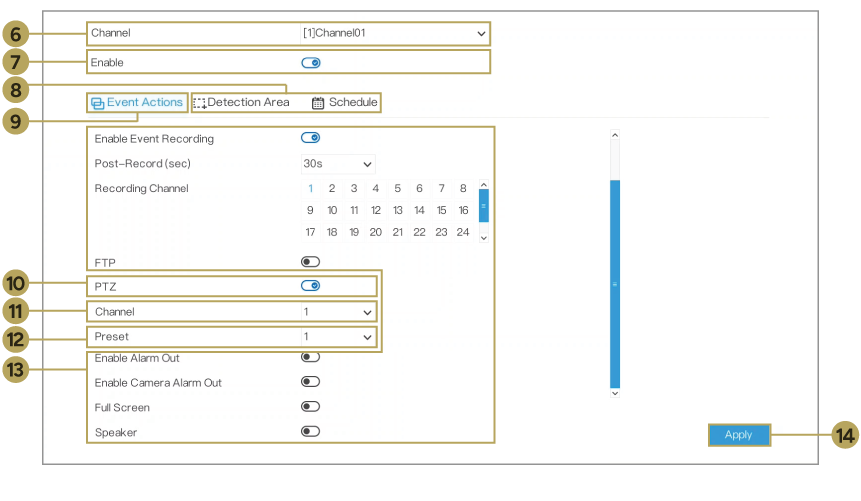The height and width of the screenshot is (501, 861).
Task: Select recording channel 8
Action: 463,188
